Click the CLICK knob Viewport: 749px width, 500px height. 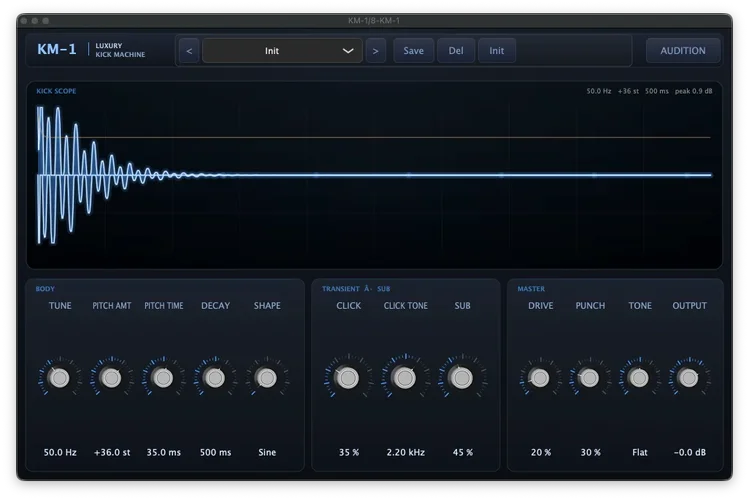pos(348,378)
